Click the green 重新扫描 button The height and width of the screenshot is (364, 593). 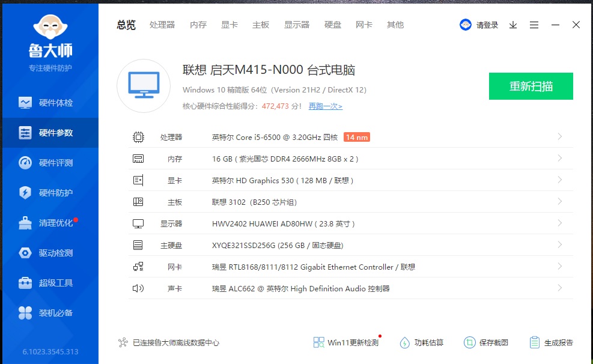[x=531, y=86]
